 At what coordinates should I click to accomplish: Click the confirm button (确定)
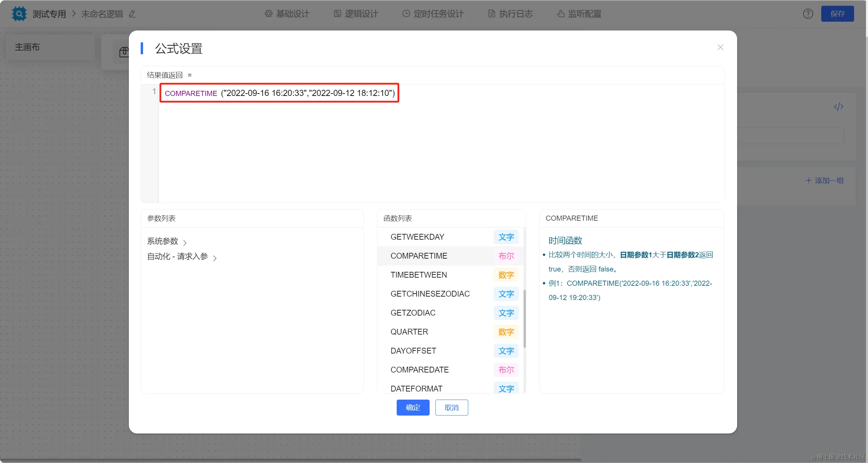[413, 407]
